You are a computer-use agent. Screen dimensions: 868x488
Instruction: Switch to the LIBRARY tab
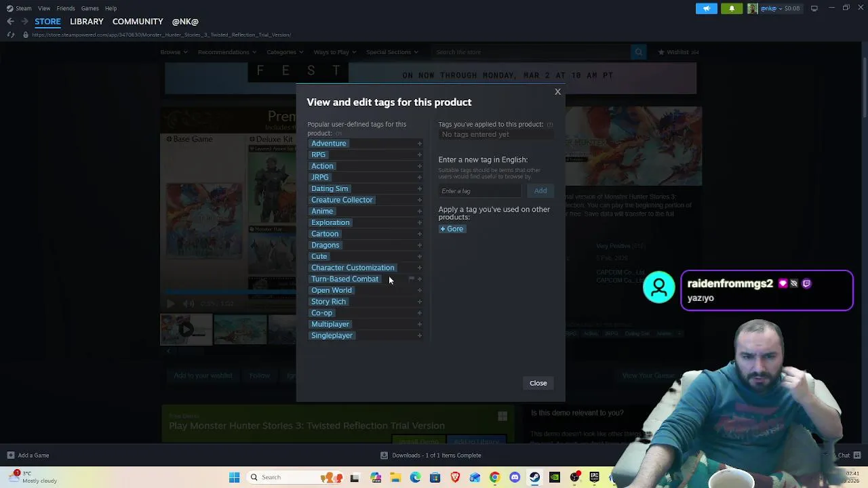pyautogui.click(x=87, y=22)
